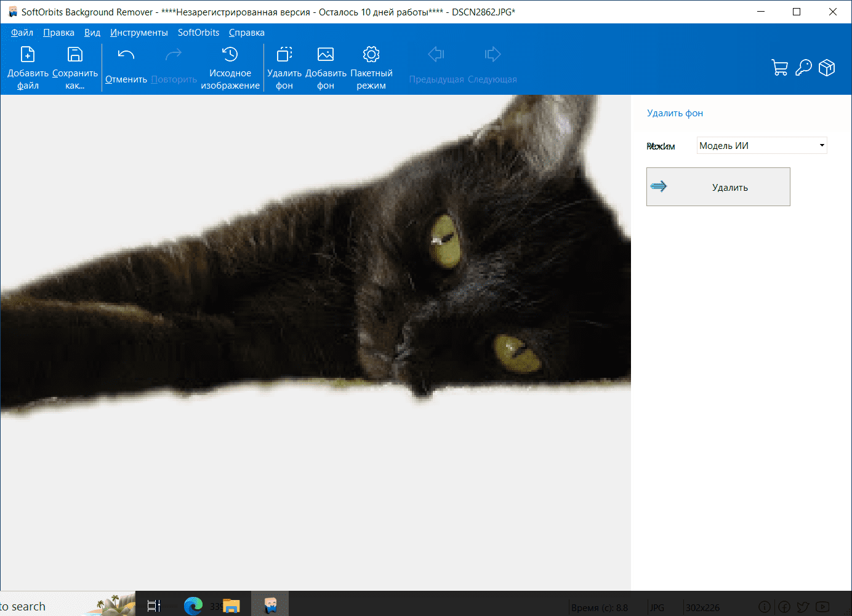Click the Background Remover taskbar icon
The width and height of the screenshot is (852, 616).
(x=270, y=606)
